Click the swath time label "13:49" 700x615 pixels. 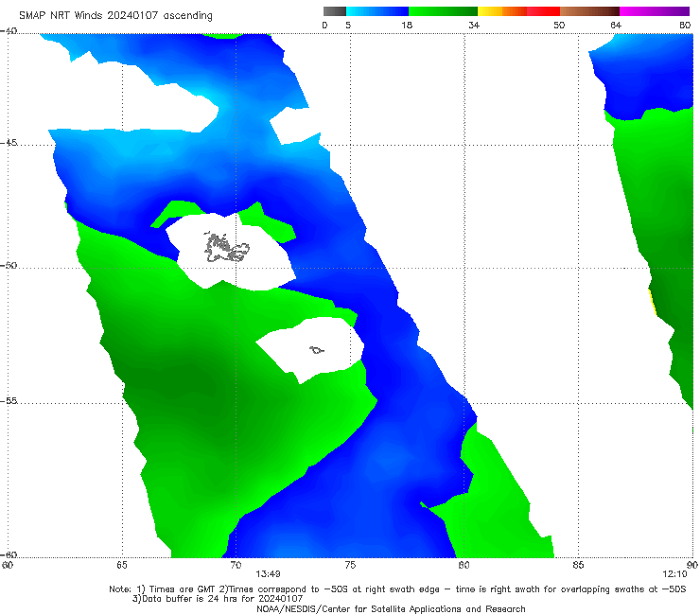[x=268, y=574]
